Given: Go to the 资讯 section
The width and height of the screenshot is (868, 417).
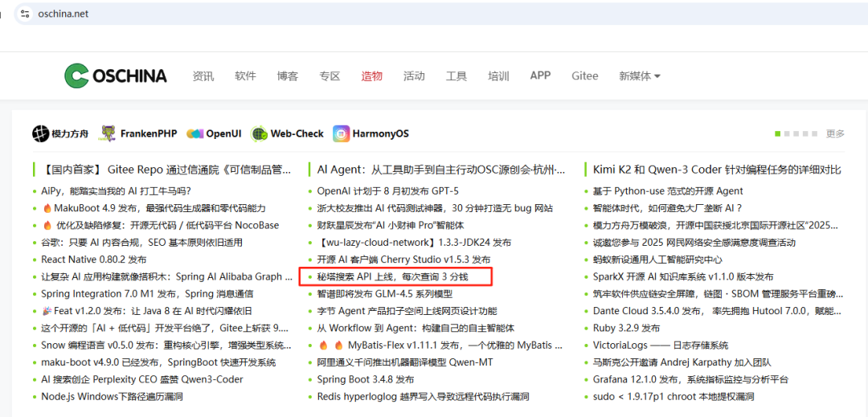Looking at the screenshot, I should point(203,76).
